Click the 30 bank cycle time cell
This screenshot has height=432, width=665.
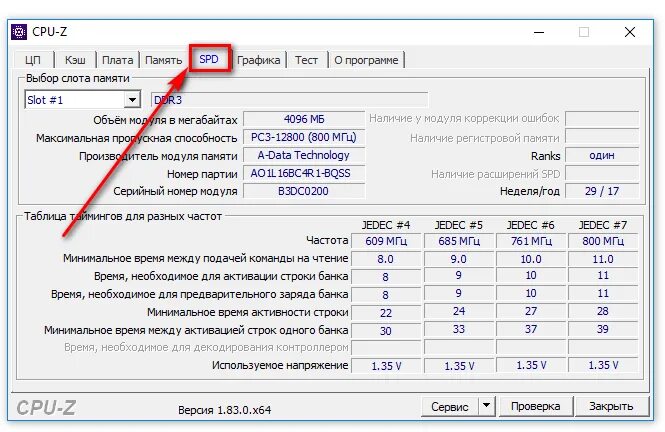pos(386,331)
